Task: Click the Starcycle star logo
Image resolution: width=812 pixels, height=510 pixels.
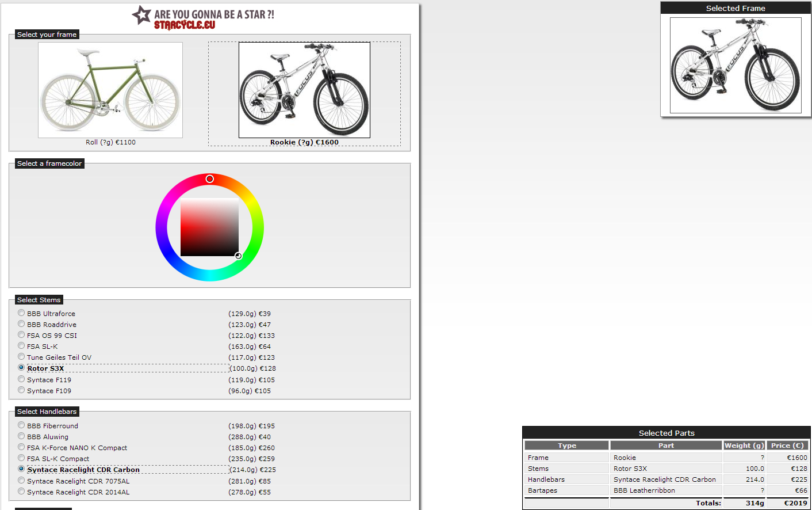Action: [141, 15]
